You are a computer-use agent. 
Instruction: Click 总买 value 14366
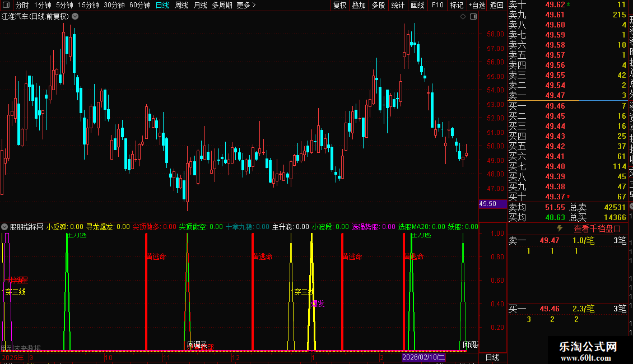click(615, 217)
